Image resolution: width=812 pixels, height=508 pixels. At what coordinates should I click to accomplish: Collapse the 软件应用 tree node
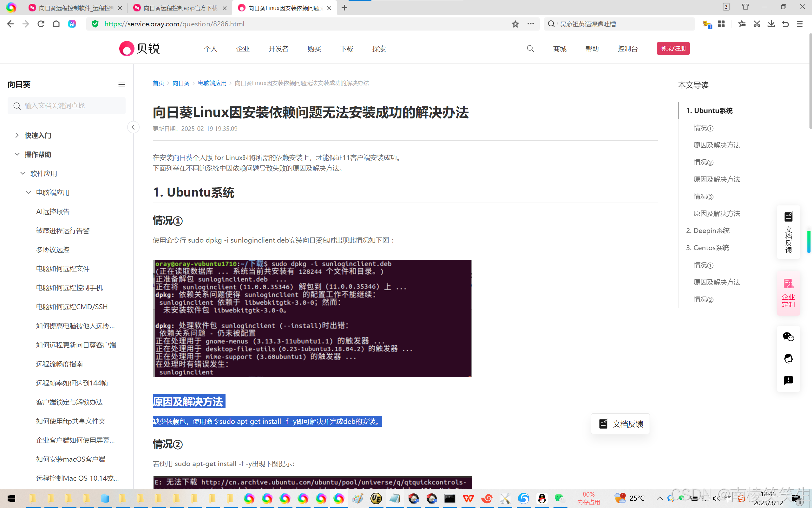point(23,173)
